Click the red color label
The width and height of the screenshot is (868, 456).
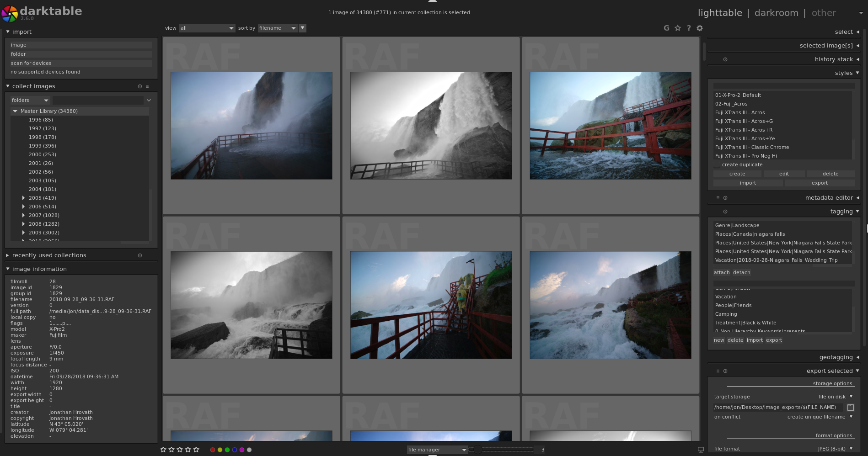click(x=213, y=450)
